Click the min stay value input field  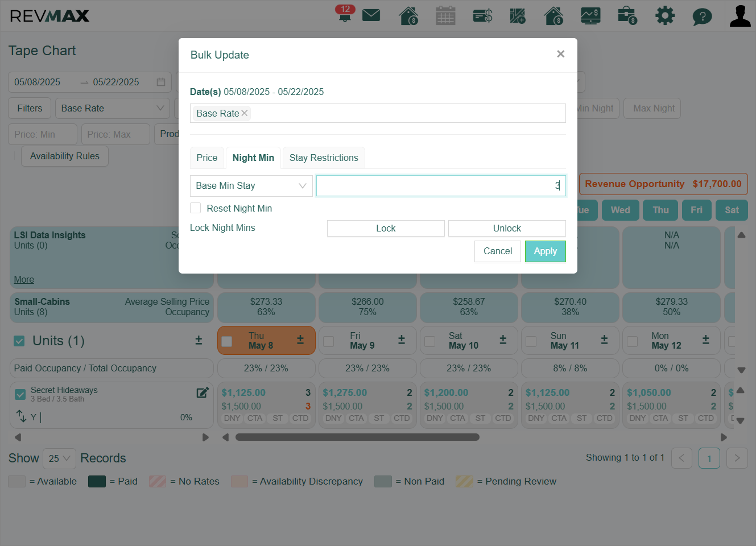441,185
